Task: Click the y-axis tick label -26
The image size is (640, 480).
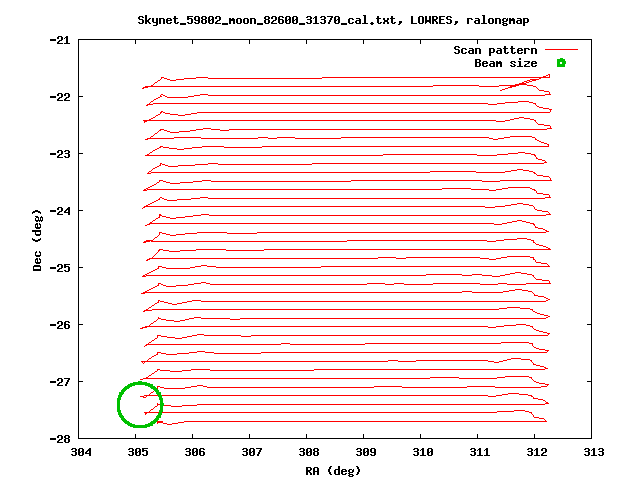Action: click(x=60, y=325)
